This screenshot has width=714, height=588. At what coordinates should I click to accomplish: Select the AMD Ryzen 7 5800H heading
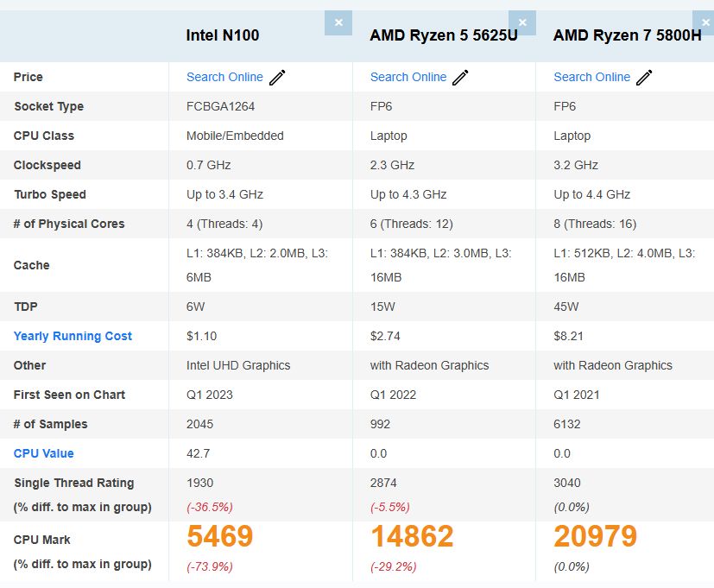627,35
